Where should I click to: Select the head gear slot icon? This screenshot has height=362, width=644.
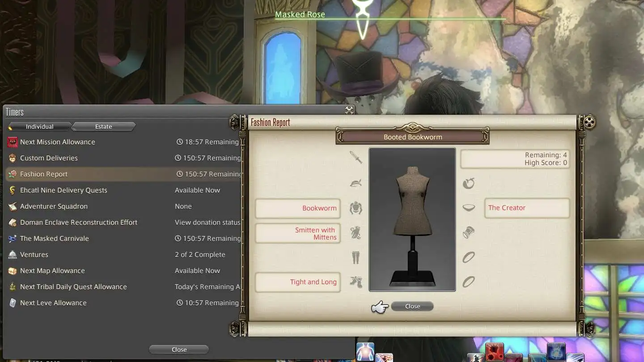(x=356, y=183)
